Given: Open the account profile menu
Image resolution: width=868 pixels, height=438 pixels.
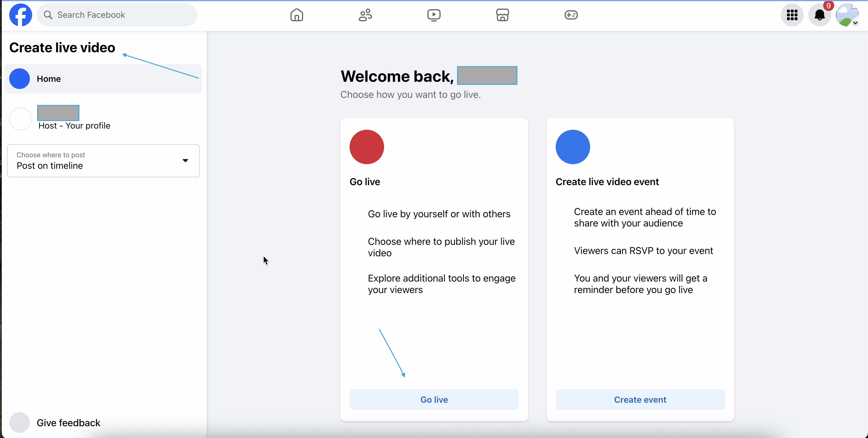Looking at the screenshot, I should [847, 15].
